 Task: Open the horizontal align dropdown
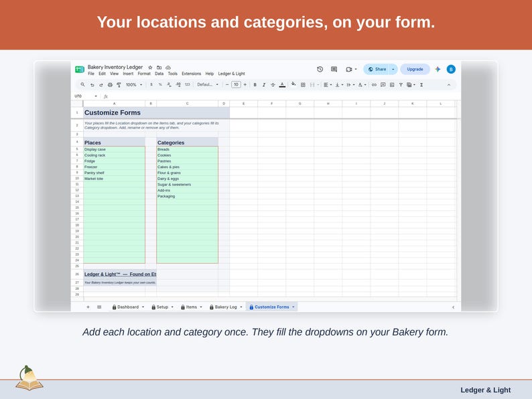pos(328,85)
